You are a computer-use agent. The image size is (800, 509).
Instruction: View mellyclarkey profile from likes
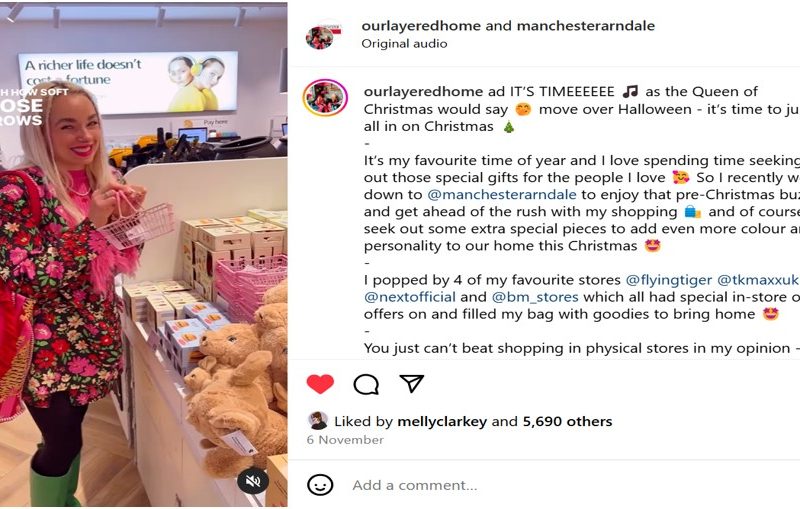[442, 421]
